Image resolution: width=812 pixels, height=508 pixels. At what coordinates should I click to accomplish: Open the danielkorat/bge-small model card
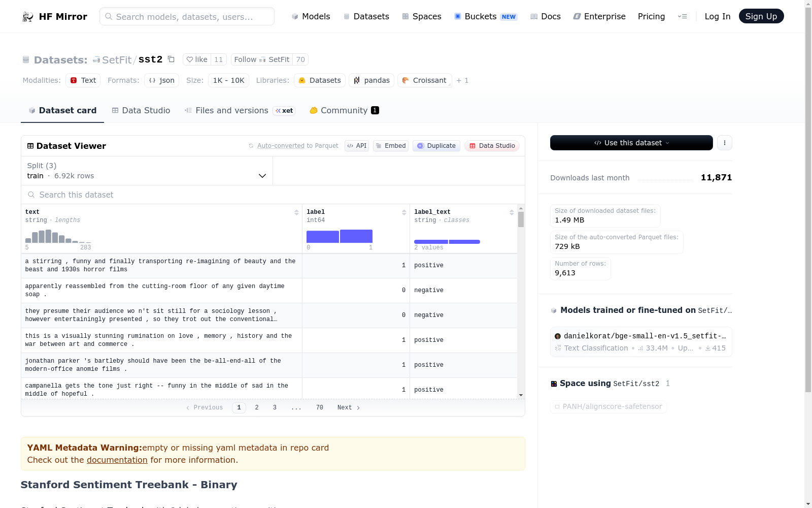click(641, 342)
